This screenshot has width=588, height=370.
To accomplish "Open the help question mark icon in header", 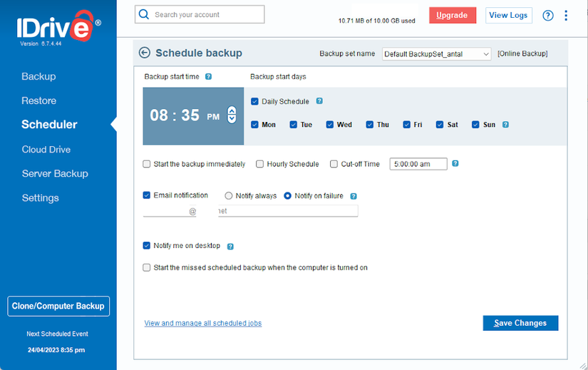I will (x=548, y=16).
